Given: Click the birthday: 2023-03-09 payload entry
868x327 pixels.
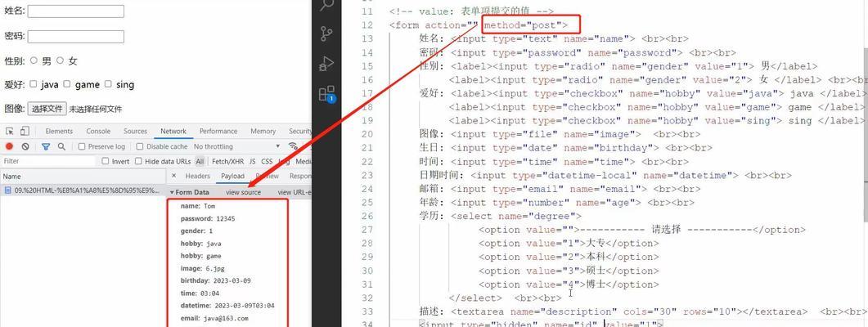Looking at the screenshot, I should click(x=215, y=280).
